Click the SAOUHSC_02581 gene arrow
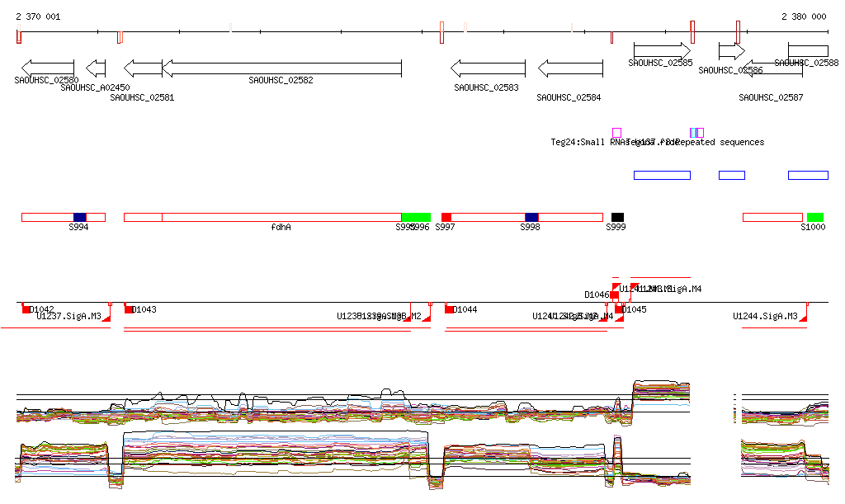This screenshot has height=504, width=845. coord(143,68)
